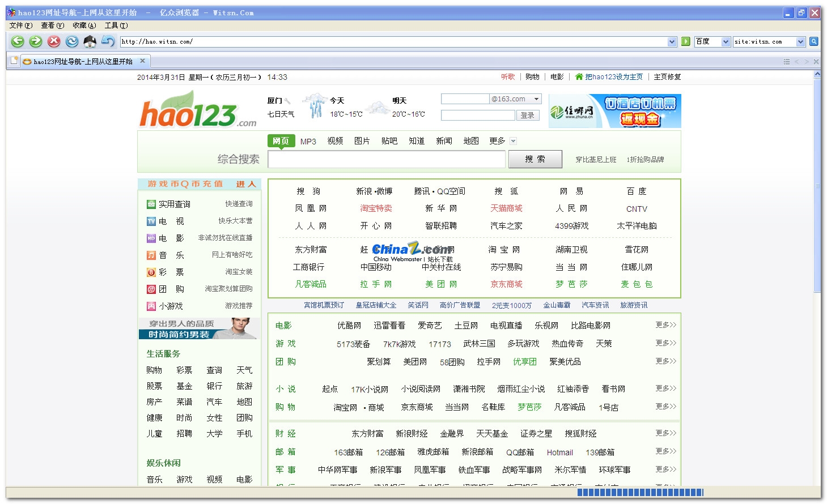The height and width of the screenshot is (504, 827).
Task: Open the address bar history dropdown
Action: [x=672, y=41]
